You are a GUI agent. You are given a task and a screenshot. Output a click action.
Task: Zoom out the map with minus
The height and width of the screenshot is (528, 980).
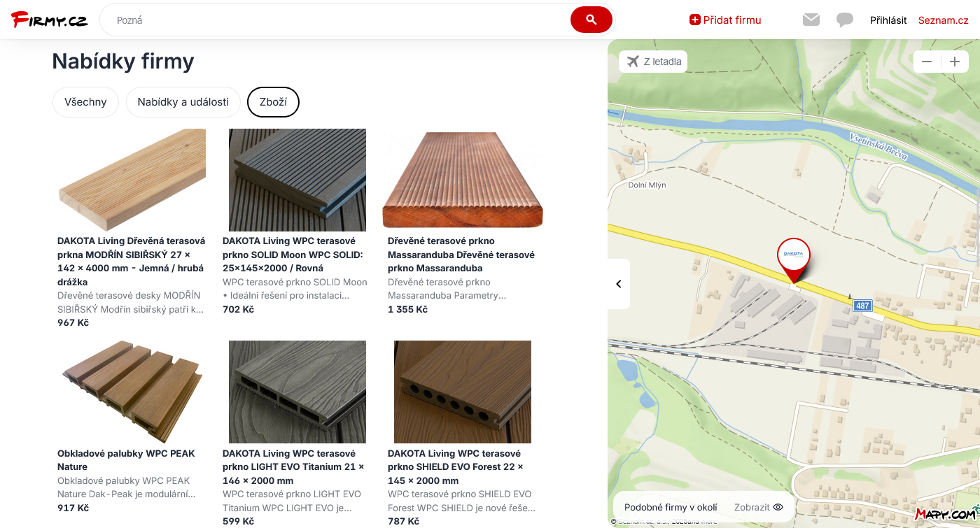927,62
